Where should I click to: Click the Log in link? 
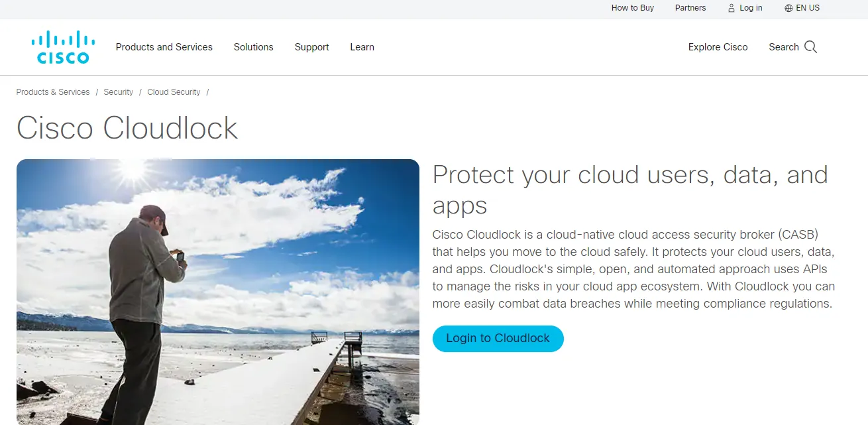[x=751, y=8]
